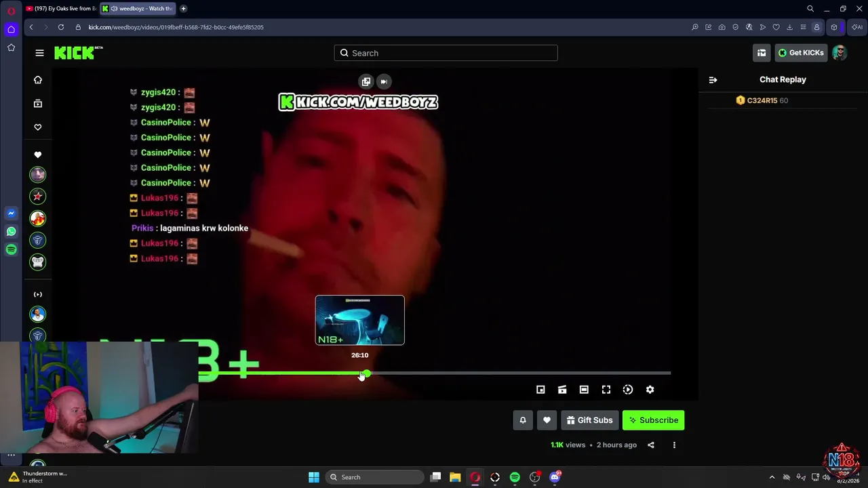868x488 pixels.
Task: Reload the Kick page
Action: pyautogui.click(x=61, y=27)
